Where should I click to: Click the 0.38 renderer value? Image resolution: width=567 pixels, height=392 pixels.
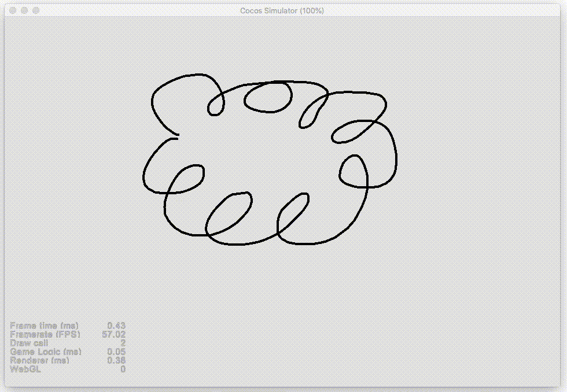coord(116,360)
